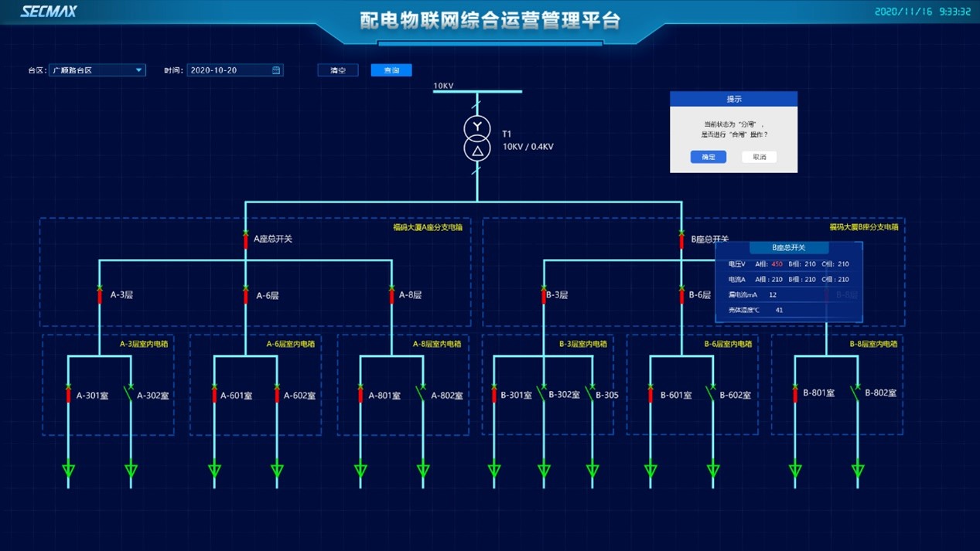This screenshot has height=551, width=980.
Task: Click the calendar icon in date field
Action: pos(276,70)
